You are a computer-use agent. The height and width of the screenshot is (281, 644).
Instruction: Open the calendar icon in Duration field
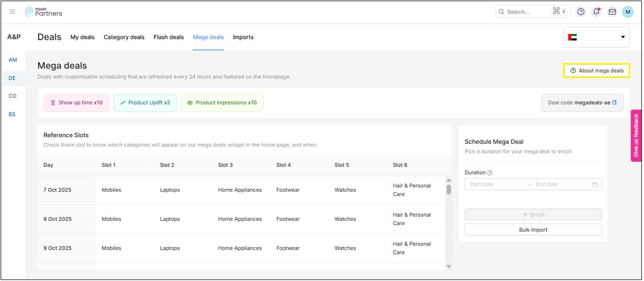point(594,184)
